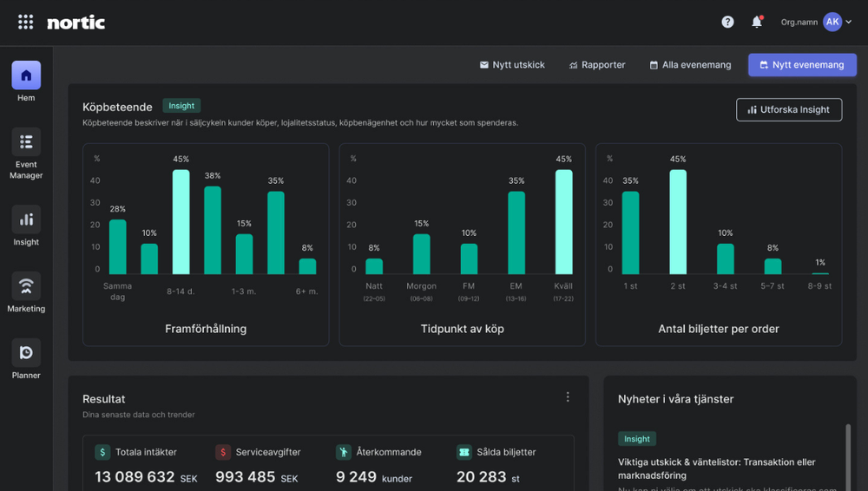This screenshot has width=868, height=491.
Task: Click Nytt utskick button
Action: click(512, 65)
